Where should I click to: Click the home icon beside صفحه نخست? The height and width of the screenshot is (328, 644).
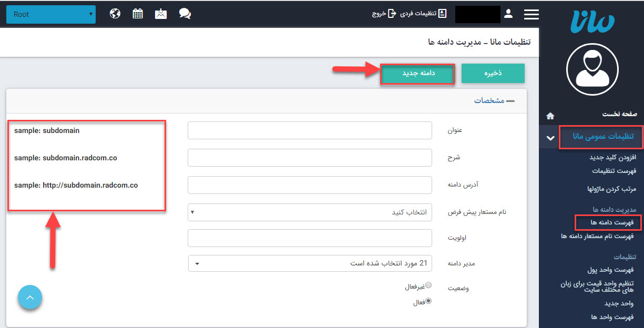coord(550,116)
